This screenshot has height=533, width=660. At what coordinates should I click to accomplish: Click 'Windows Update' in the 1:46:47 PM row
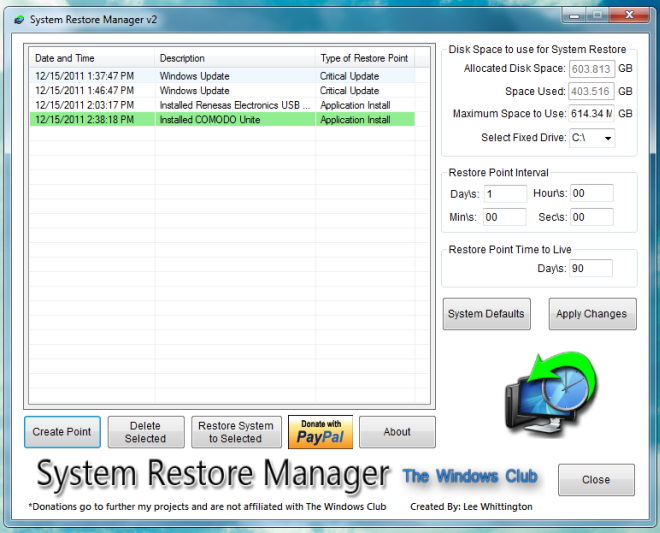[x=194, y=91]
